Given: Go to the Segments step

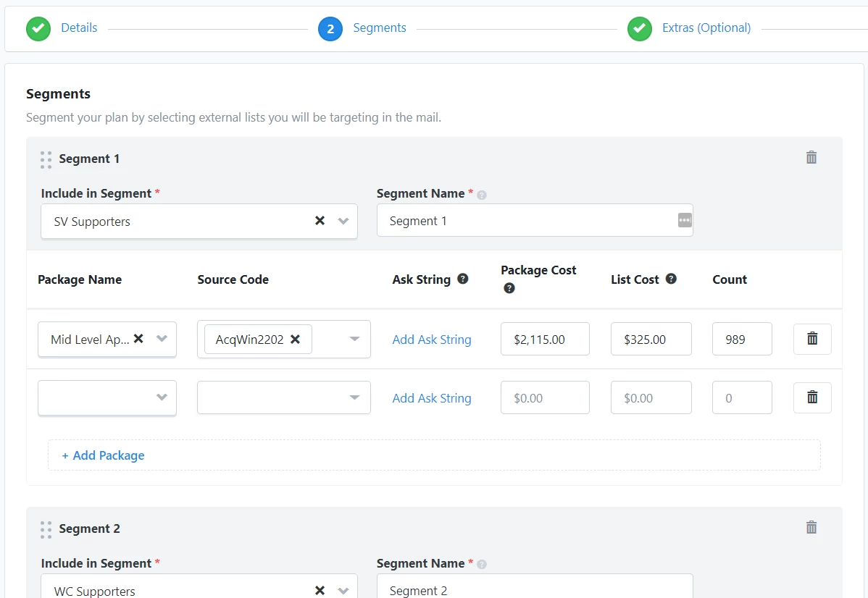Looking at the screenshot, I should [380, 28].
